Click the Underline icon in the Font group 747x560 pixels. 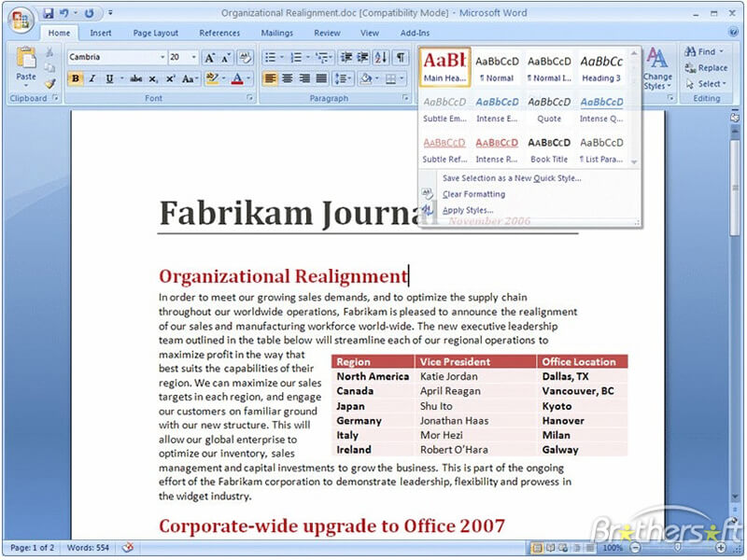(x=109, y=78)
